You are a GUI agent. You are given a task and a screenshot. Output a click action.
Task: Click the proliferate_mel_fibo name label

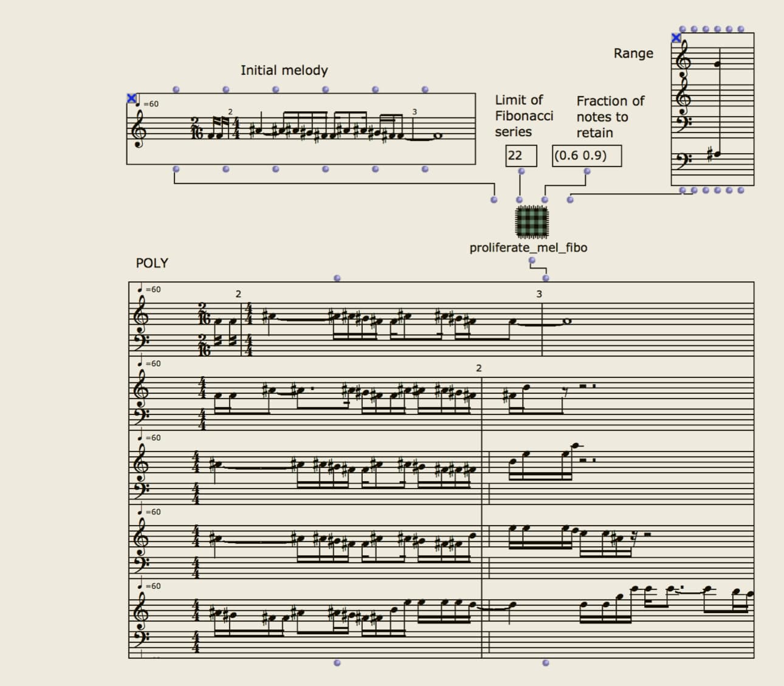tap(528, 247)
